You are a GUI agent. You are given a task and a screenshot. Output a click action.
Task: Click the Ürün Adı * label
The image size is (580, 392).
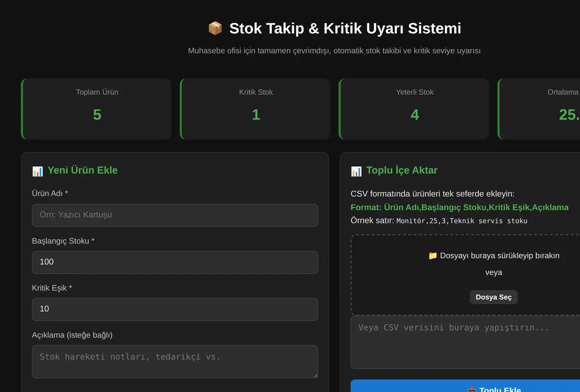(x=50, y=193)
